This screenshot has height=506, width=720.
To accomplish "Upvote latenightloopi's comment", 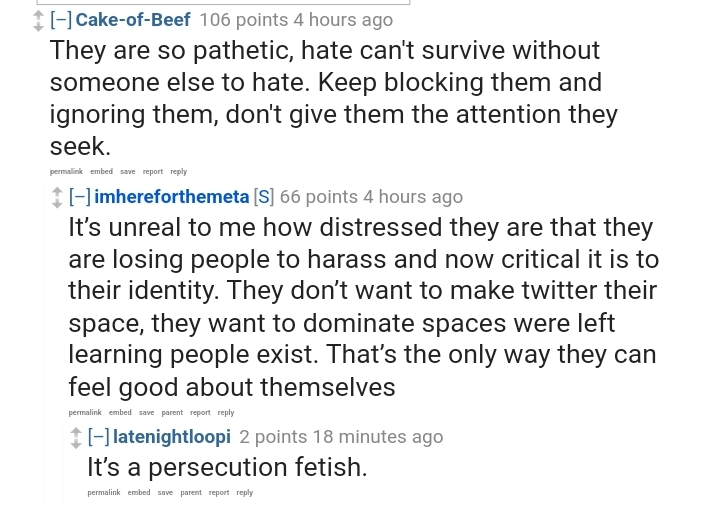I will click(x=76, y=431).
